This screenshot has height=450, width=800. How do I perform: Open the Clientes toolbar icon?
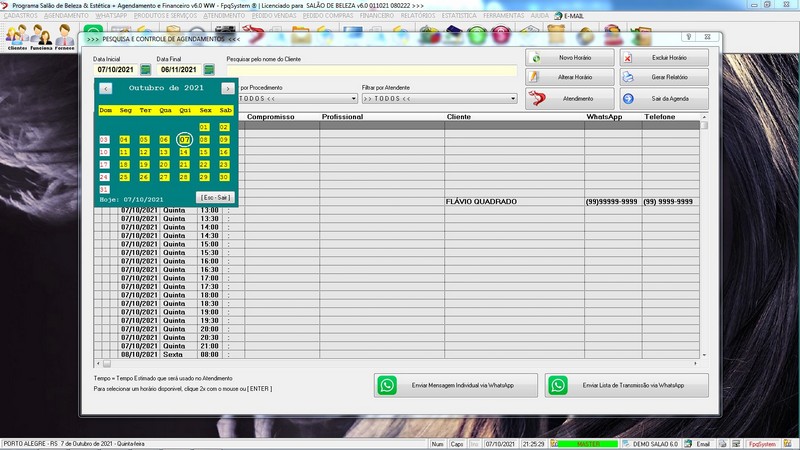point(17,37)
